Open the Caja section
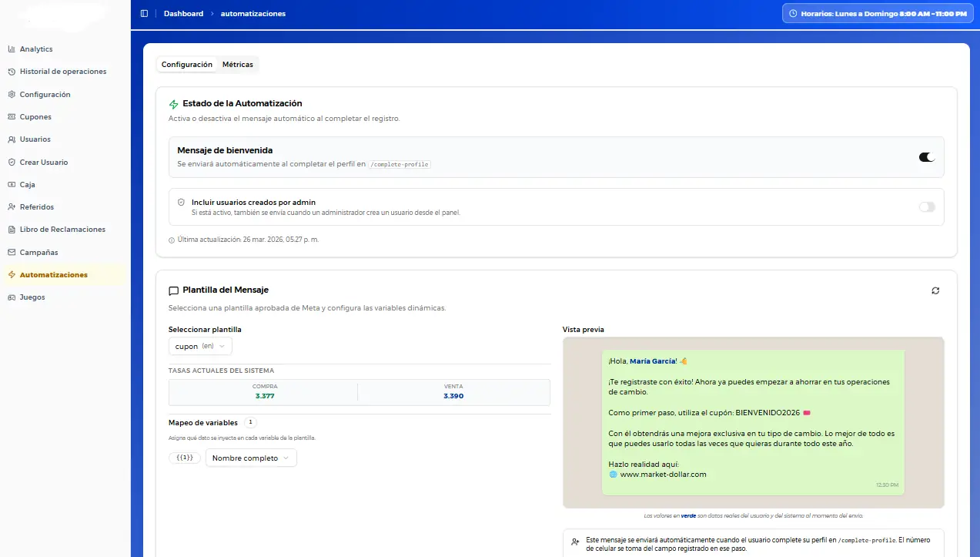 coord(65,185)
